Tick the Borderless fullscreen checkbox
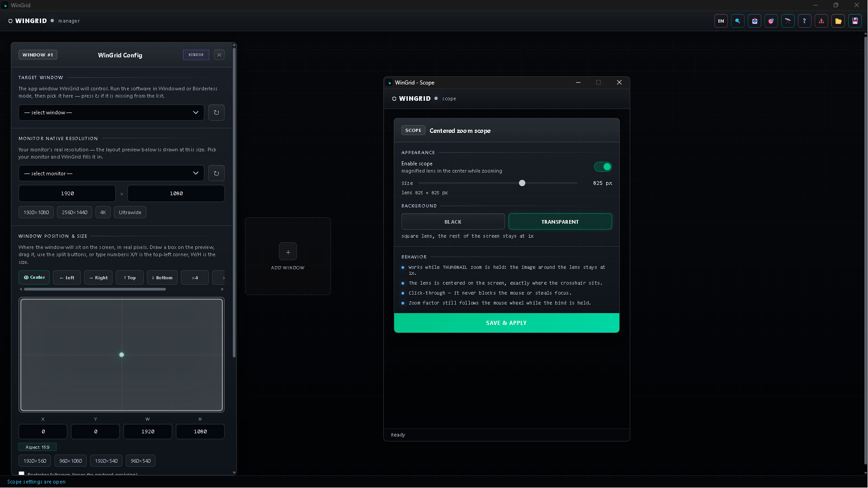 pos(21,474)
